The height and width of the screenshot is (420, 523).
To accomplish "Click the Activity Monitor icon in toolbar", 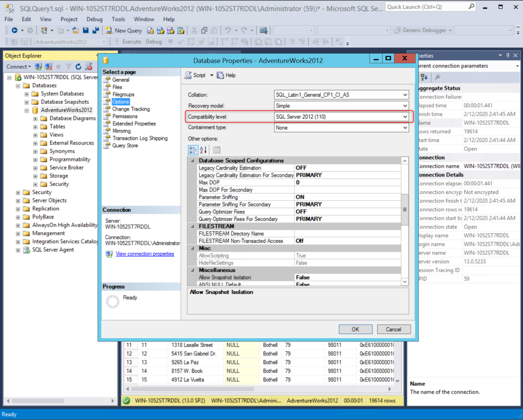I will coord(264,31).
